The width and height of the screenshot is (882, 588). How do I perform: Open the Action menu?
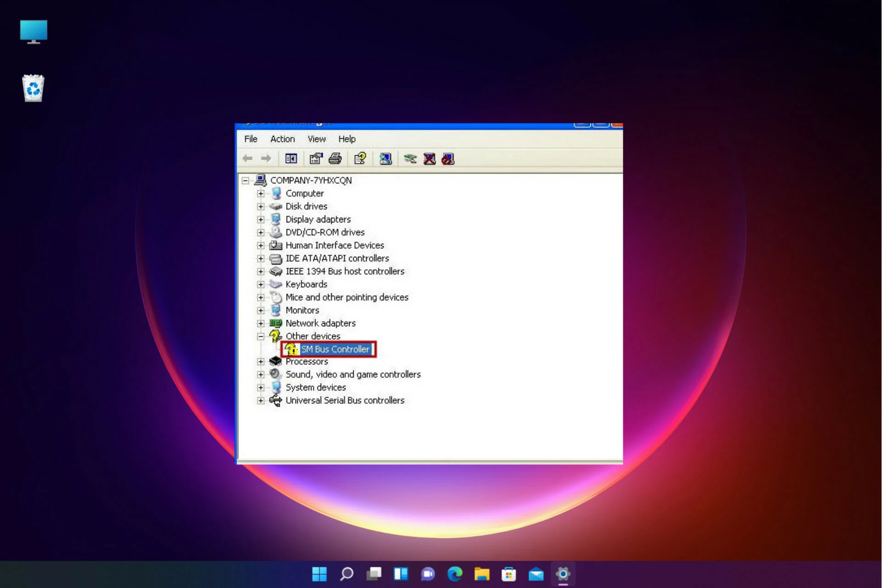(281, 138)
